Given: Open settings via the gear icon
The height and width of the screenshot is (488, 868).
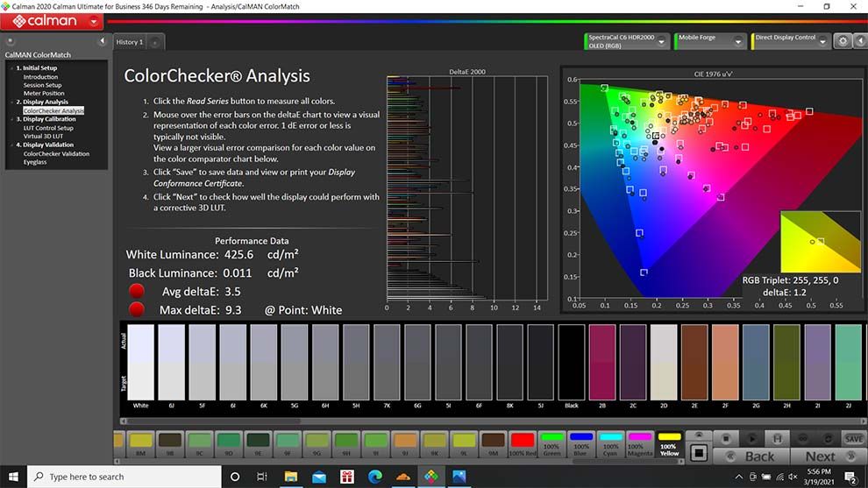Looking at the screenshot, I should pos(843,41).
